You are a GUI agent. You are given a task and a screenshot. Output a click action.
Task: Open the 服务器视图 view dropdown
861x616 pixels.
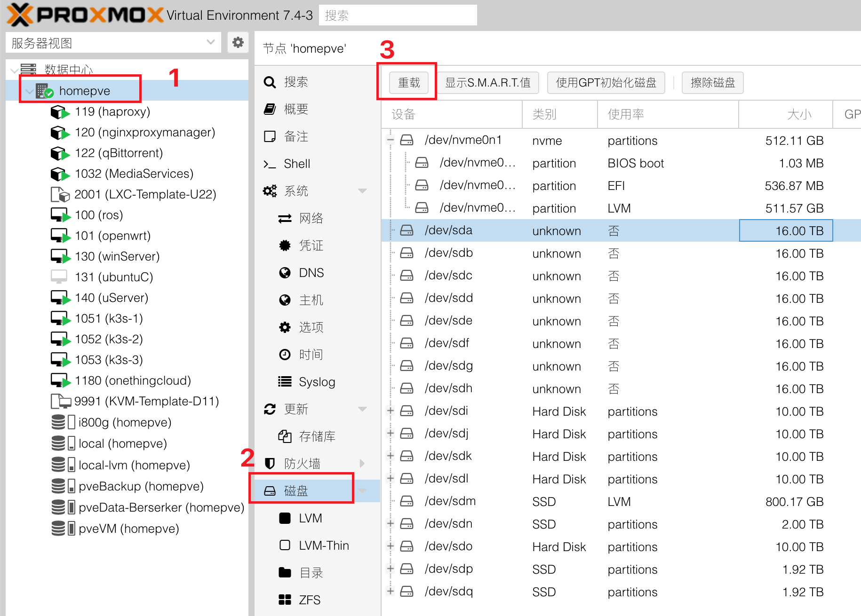(x=210, y=43)
